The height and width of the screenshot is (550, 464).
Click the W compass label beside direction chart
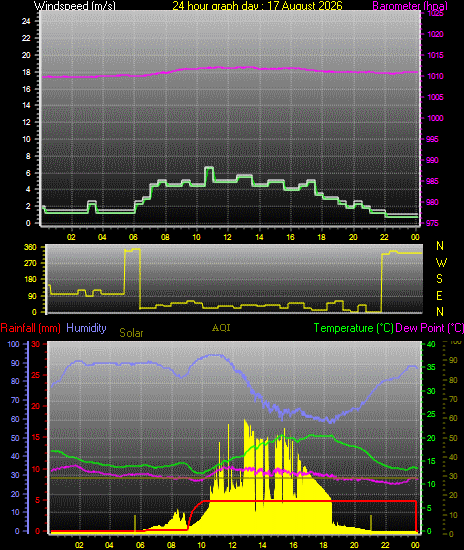pyautogui.click(x=441, y=262)
